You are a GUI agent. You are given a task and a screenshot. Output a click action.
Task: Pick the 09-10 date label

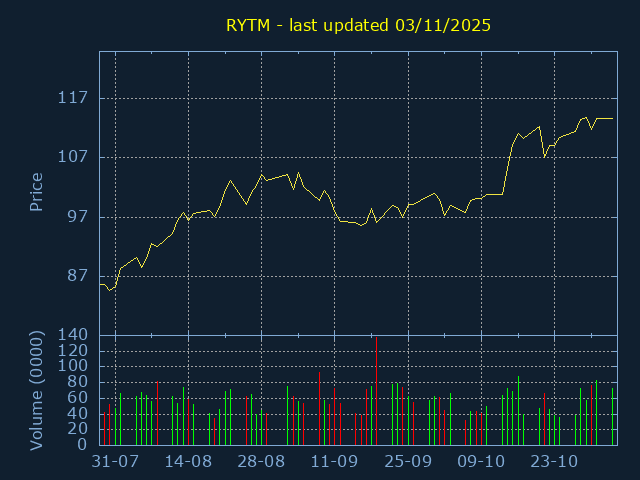(481, 462)
